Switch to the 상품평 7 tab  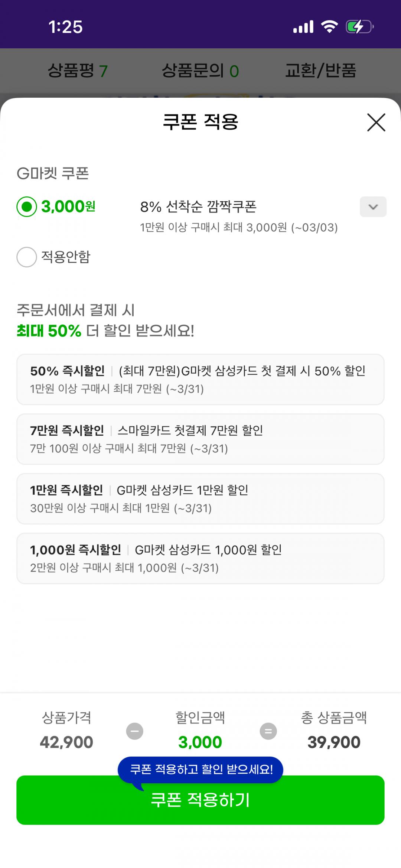point(78,71)
